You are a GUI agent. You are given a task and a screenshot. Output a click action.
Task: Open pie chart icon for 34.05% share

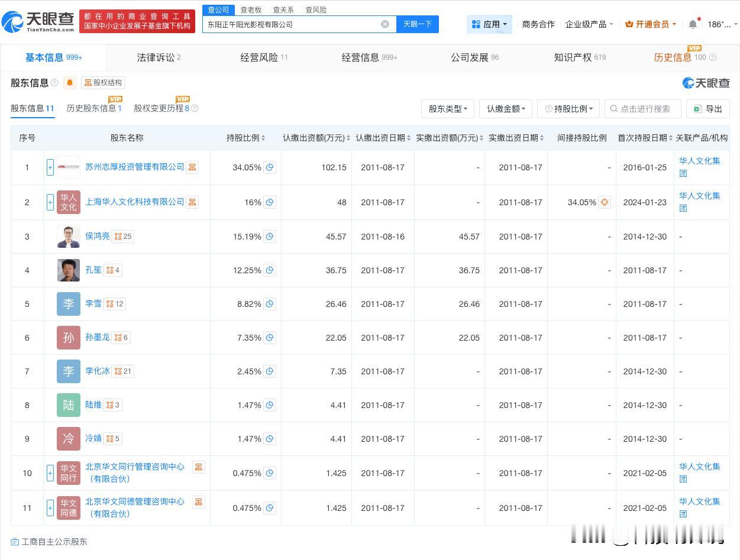[270, 167]
